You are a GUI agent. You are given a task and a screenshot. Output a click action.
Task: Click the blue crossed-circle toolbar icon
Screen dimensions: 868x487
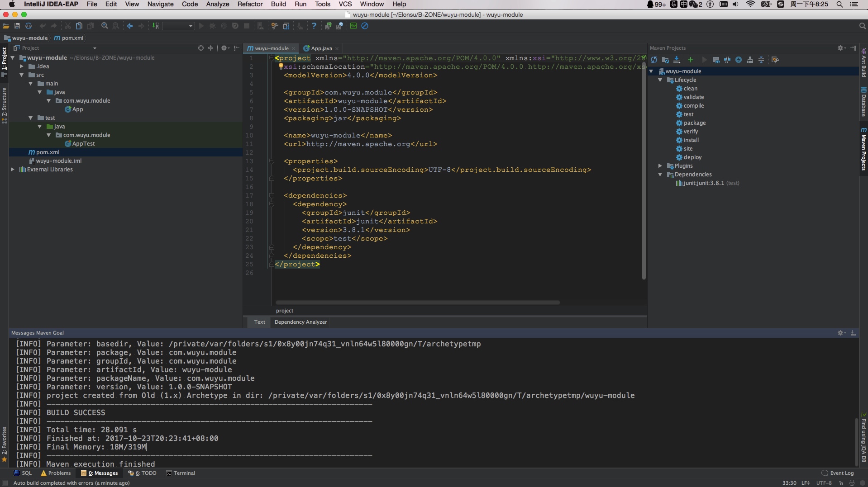click(365, 26)
